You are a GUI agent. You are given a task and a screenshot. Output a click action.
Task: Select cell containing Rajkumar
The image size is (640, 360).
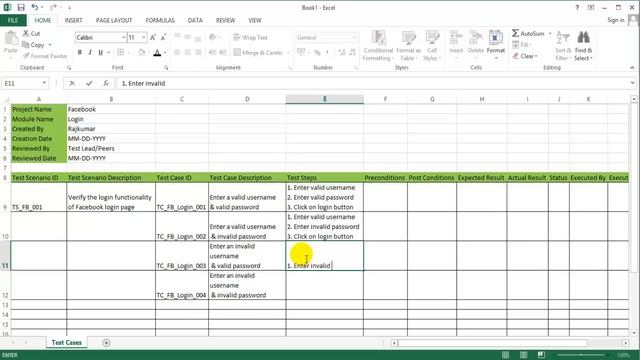[111, 129]
